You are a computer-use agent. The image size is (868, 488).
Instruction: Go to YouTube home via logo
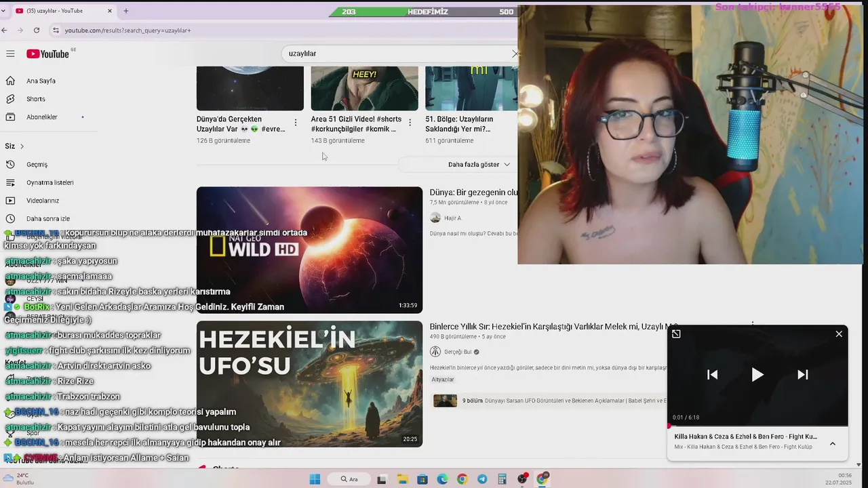[x=48, y=54]
